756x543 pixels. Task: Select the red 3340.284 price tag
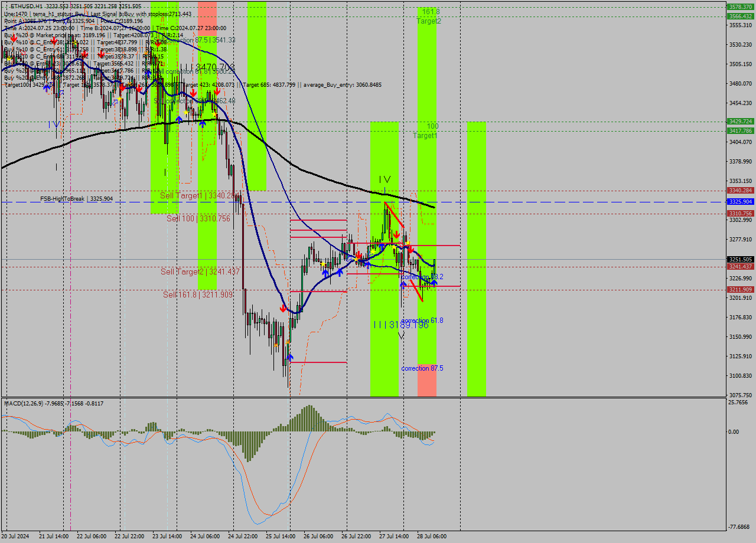tap(740, 190)
